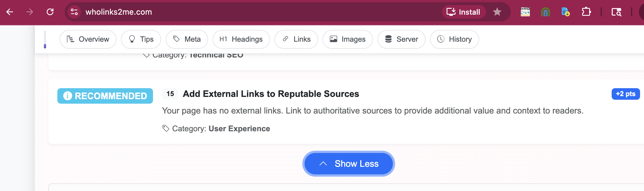Open the Extensions puzzle icon
Image resolution: width=644 pixels, height=191 pixels.
point(586,12)
